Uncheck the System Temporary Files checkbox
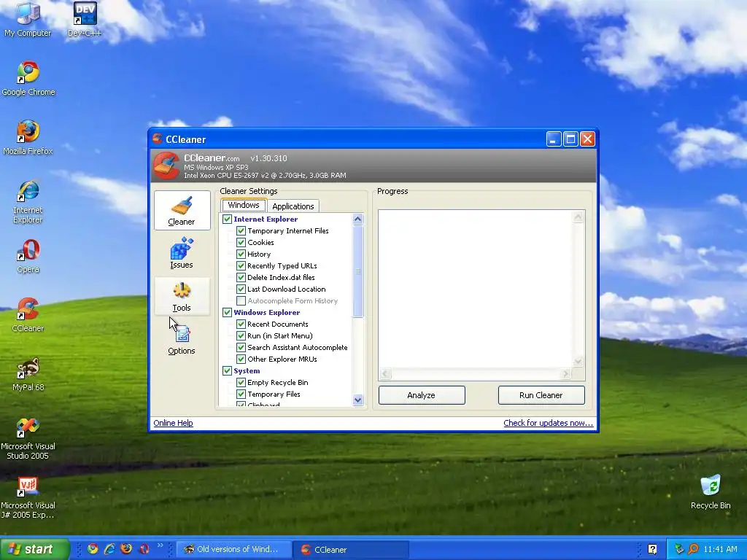Screen dimensions: 747x560 (241, 394)
